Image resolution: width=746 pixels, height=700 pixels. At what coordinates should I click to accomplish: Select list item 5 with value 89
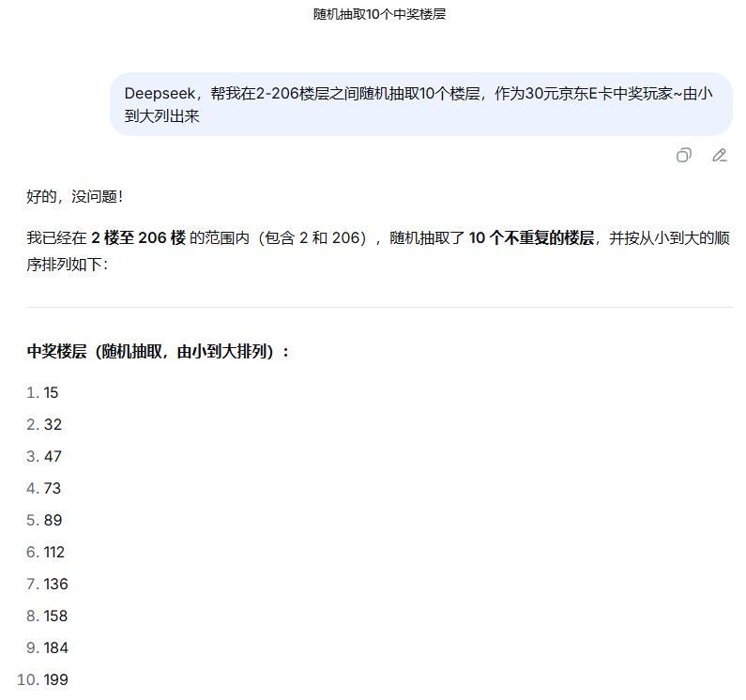click(44, 520)
